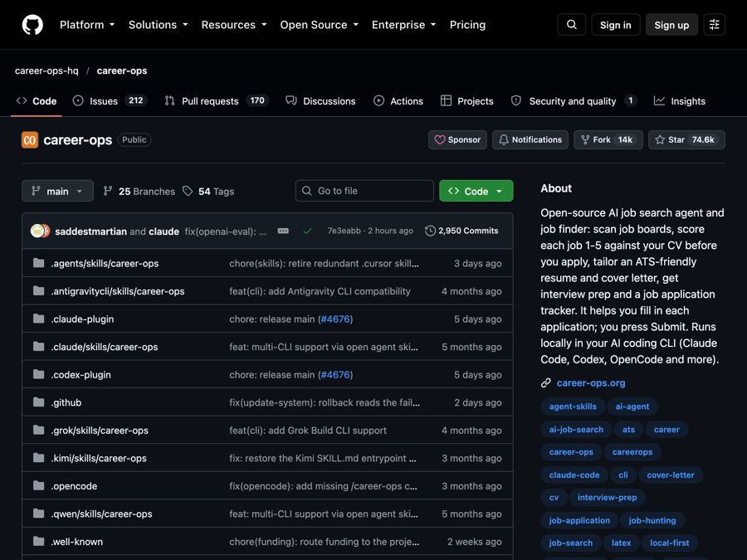Screen dimensions: 747x560
Task: View the 54 Tags link
Action: tap(208, 191)
